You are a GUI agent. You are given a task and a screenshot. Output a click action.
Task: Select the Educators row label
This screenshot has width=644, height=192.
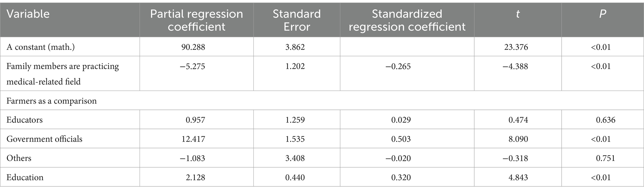[25, 120]
